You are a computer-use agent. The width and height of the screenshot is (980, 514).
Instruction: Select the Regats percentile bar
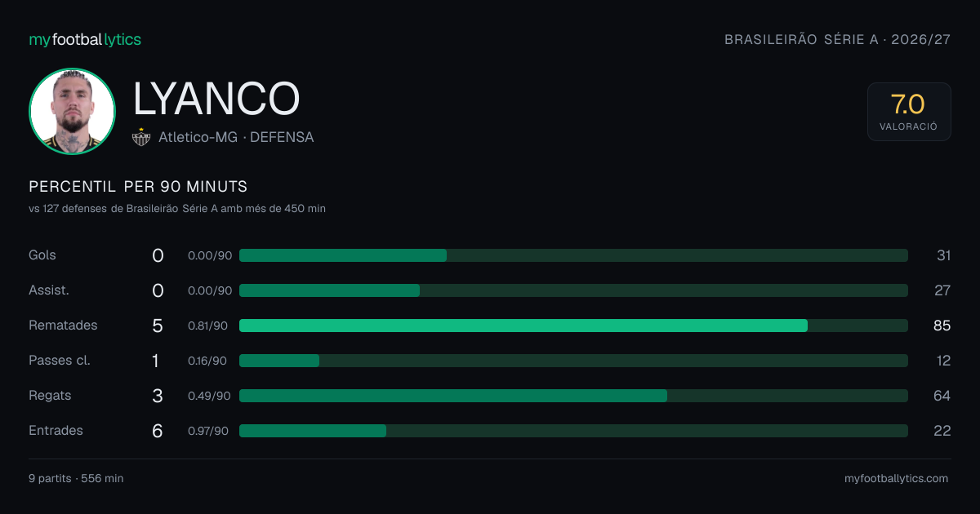pyautogui.click(x=573, y=396)
